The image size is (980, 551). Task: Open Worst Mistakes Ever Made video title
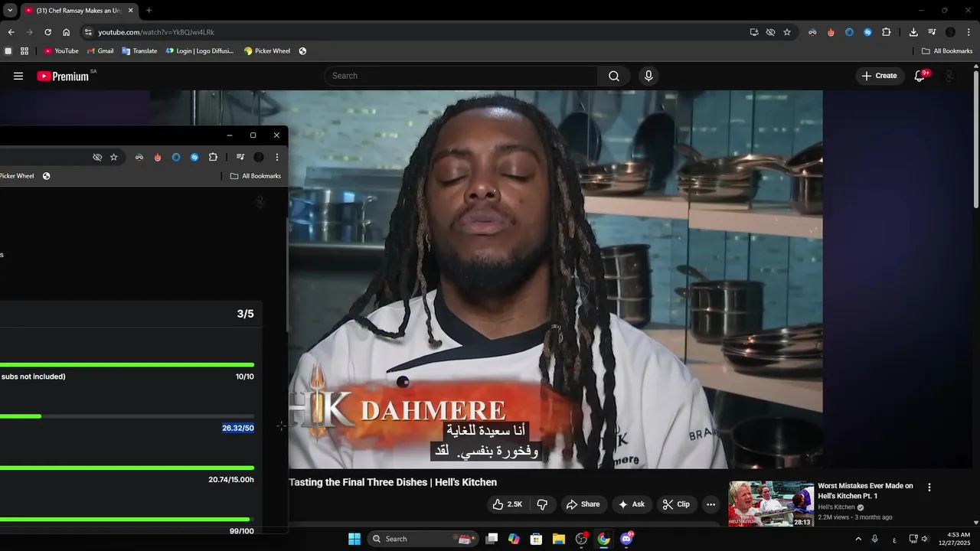coord(865,491)
